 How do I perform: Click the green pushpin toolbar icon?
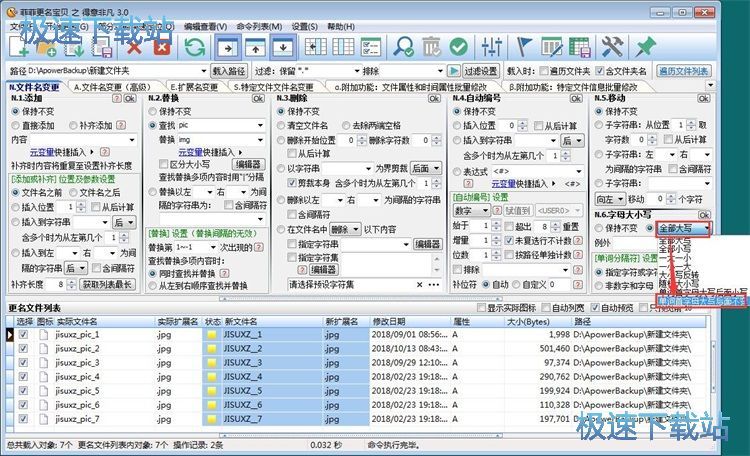tap(645, 47)
